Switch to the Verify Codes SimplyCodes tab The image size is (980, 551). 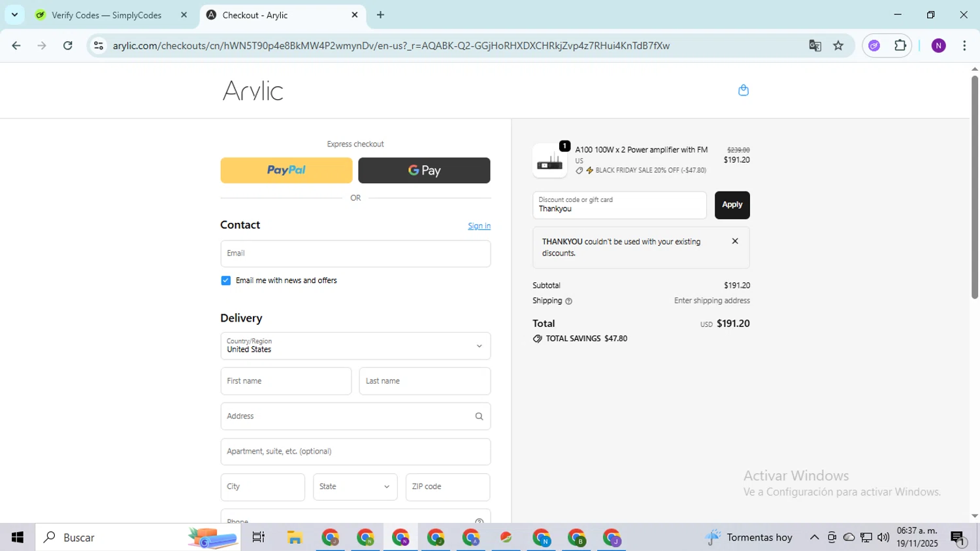(x=106, y=15)
